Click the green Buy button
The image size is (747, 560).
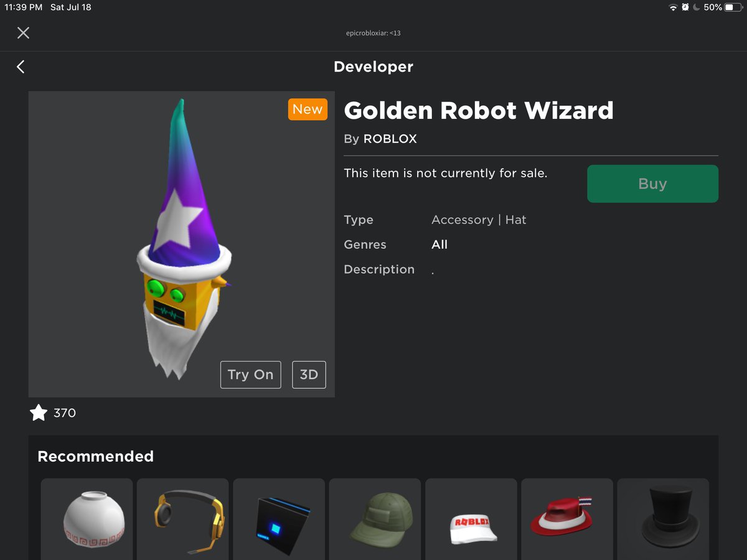pyautogui.click(x=652, y=184)
